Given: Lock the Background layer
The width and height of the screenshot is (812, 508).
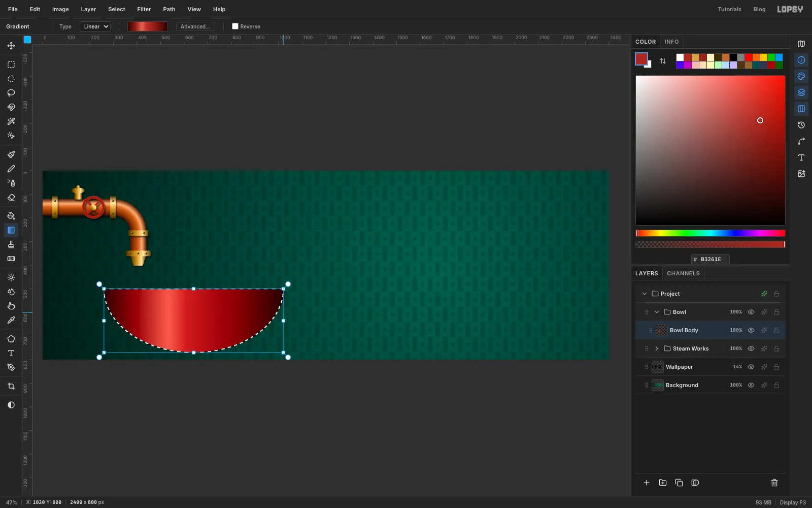Looking at the screenshot, I should tap(776, 385).
